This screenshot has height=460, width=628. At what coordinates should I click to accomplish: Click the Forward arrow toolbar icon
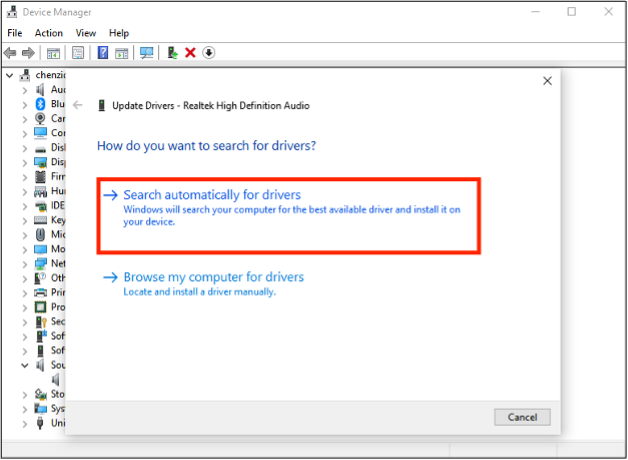(28, 52)
